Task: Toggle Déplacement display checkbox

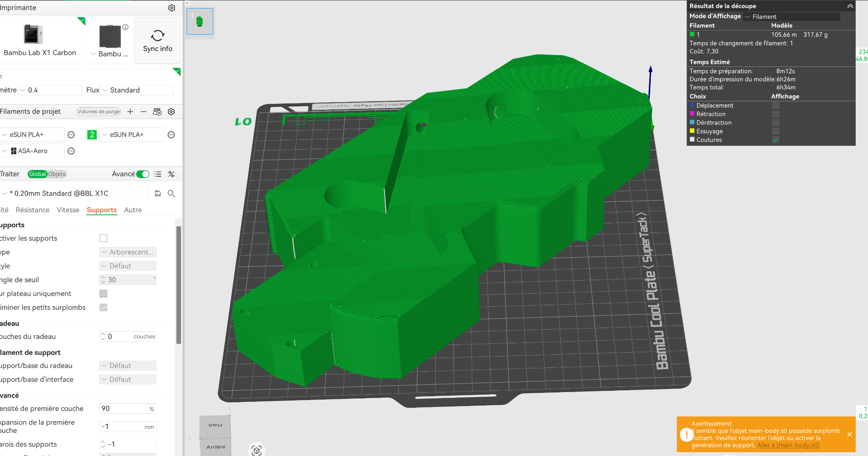Action: [x=776, y=106]
